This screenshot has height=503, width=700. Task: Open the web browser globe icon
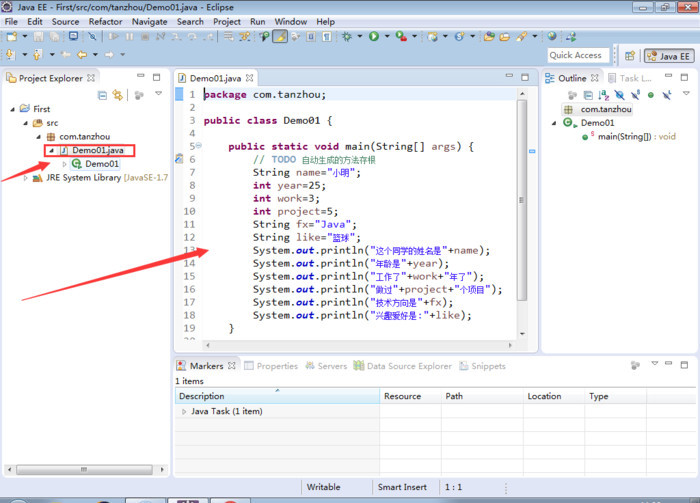pyautogui.click(x=552, y=37)
